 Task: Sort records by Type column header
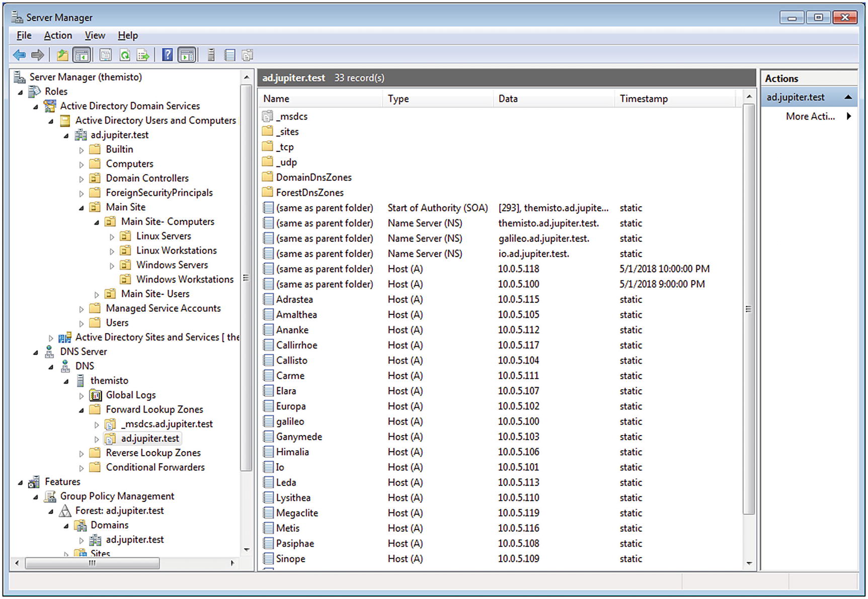click(x=438, y=99)
